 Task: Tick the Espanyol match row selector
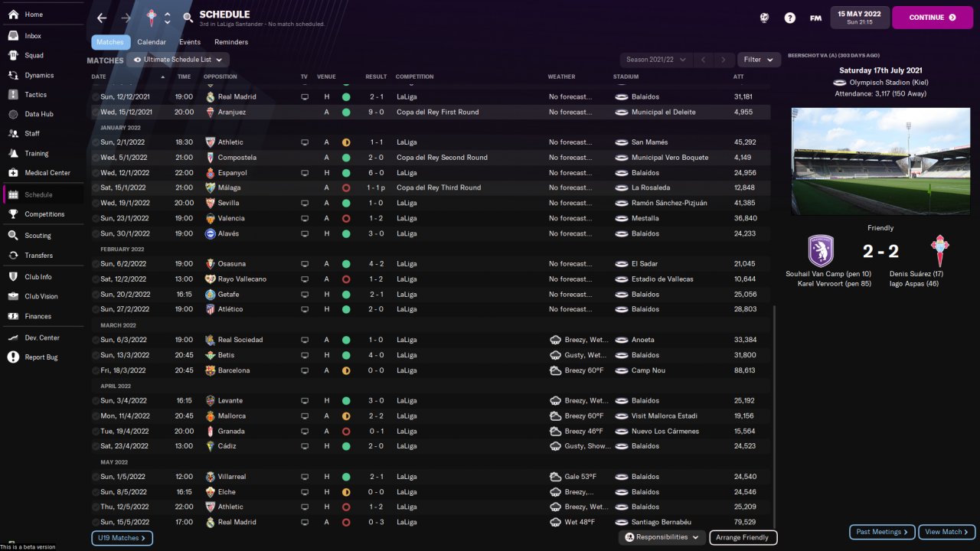click(x=96, y=173)
